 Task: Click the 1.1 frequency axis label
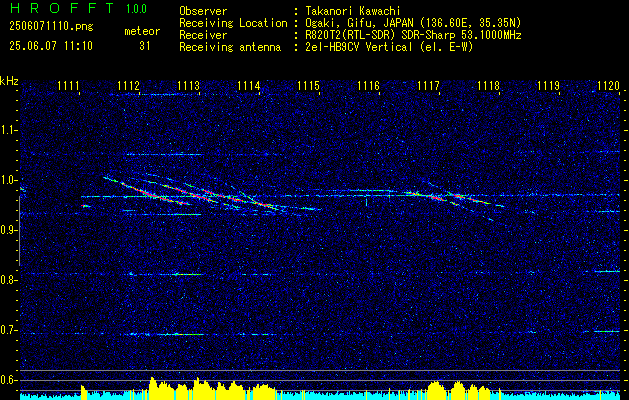tap(8, 130)
